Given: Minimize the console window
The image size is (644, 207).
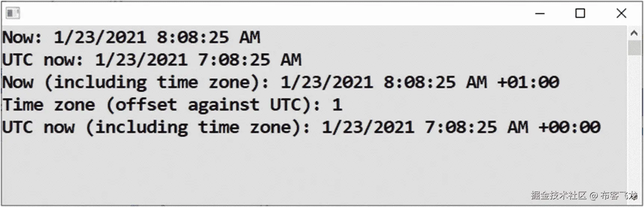Looking at the screenshot, I should (x=540, y=13).
